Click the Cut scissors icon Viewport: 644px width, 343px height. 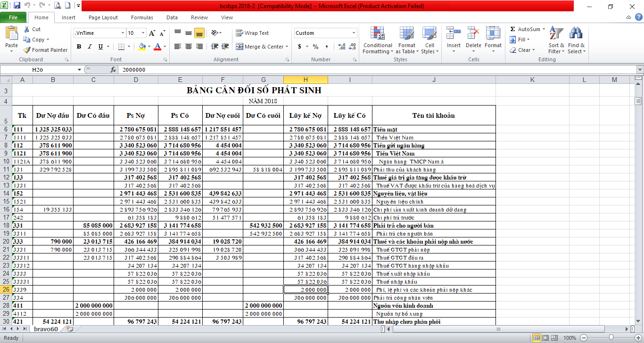coord(26,29)
